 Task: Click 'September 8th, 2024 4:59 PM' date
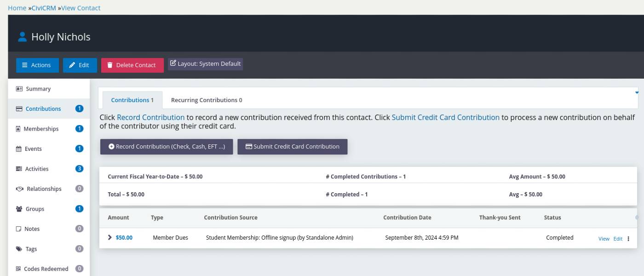421,238
